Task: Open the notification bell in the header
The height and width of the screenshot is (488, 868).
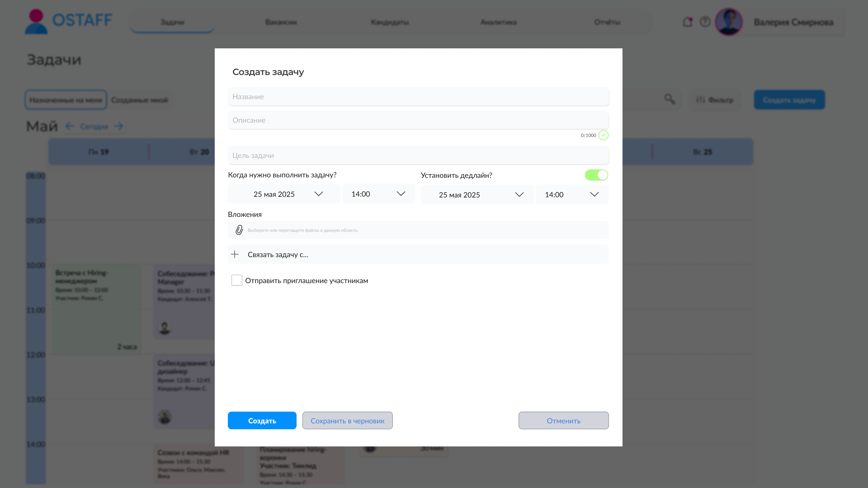Action: click(x=687, y=22)
